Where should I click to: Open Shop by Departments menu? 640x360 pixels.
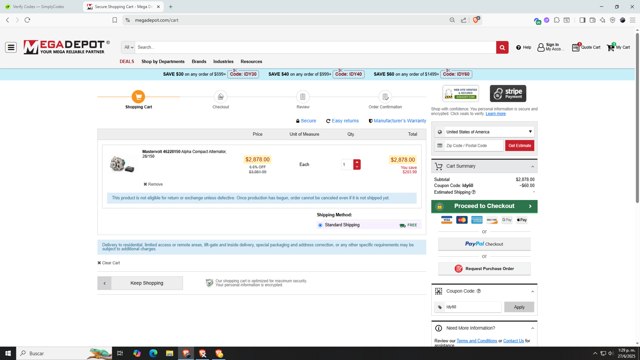point(163,62)
